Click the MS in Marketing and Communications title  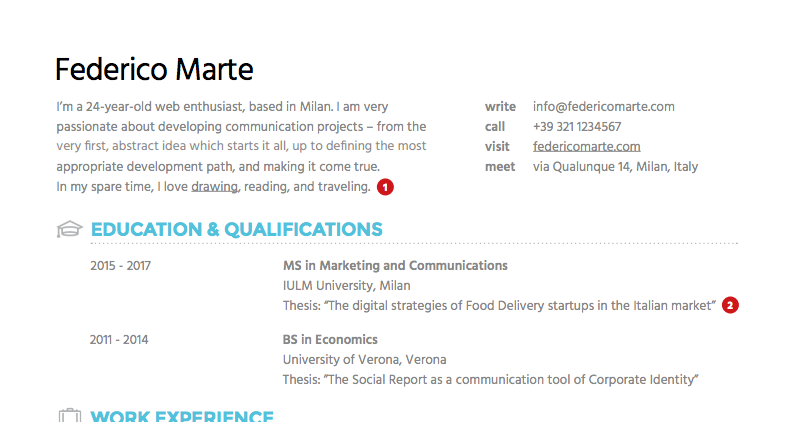click(395, 266)
